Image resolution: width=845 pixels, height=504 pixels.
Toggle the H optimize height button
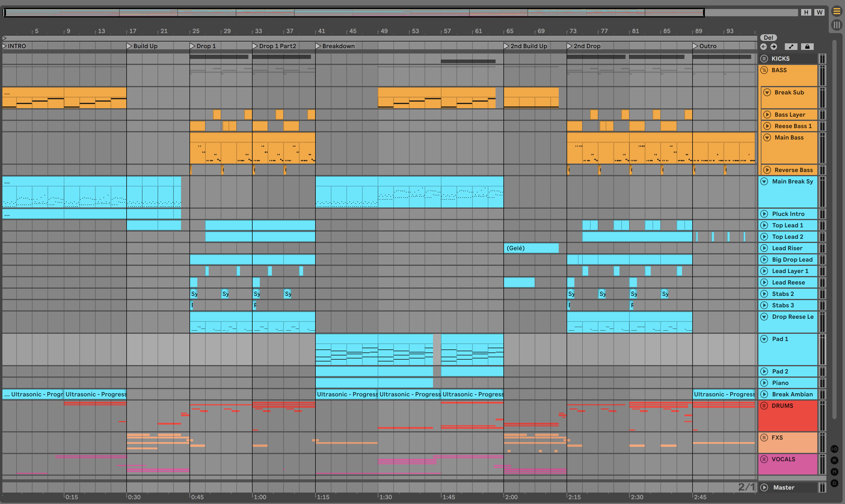(x=806, y=12)
